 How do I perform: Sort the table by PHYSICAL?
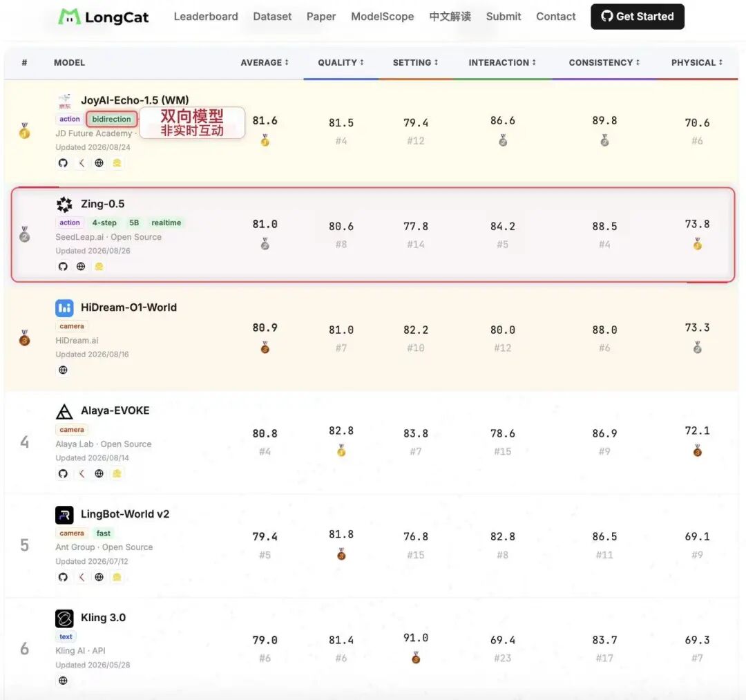tap(697, 63)
